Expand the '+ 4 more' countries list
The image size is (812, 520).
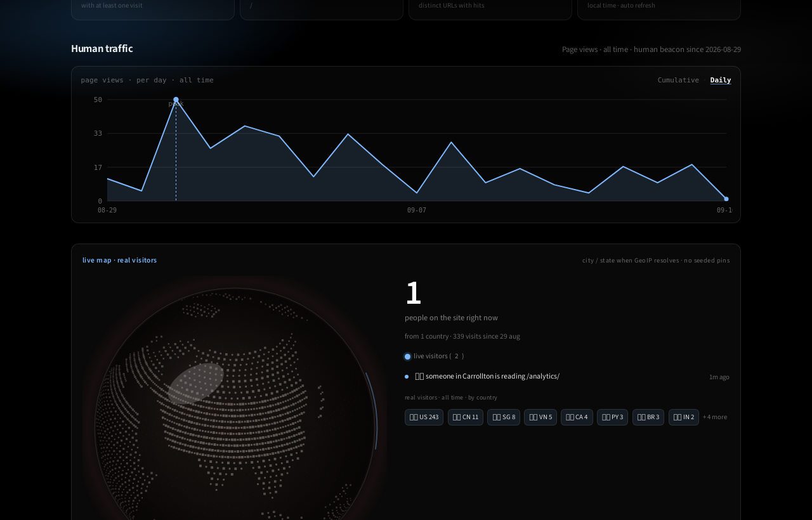[x=715, y=417]
